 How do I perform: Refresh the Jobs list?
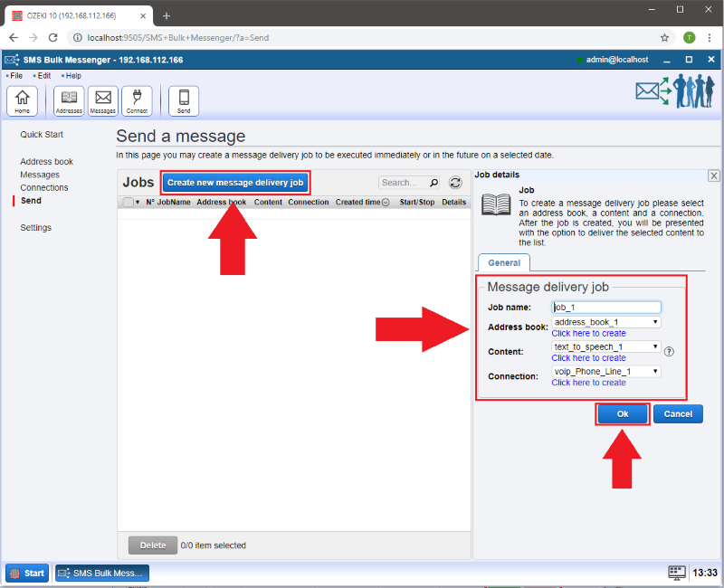click(456, 183)
